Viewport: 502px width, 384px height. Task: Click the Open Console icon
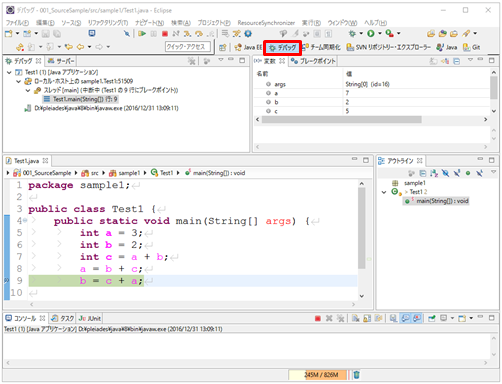click(462, 319)
